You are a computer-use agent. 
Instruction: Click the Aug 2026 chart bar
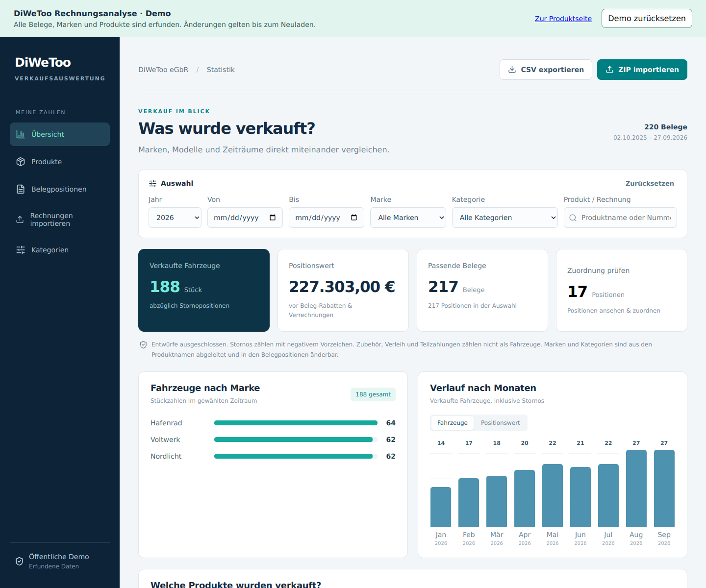pos(636,488)
